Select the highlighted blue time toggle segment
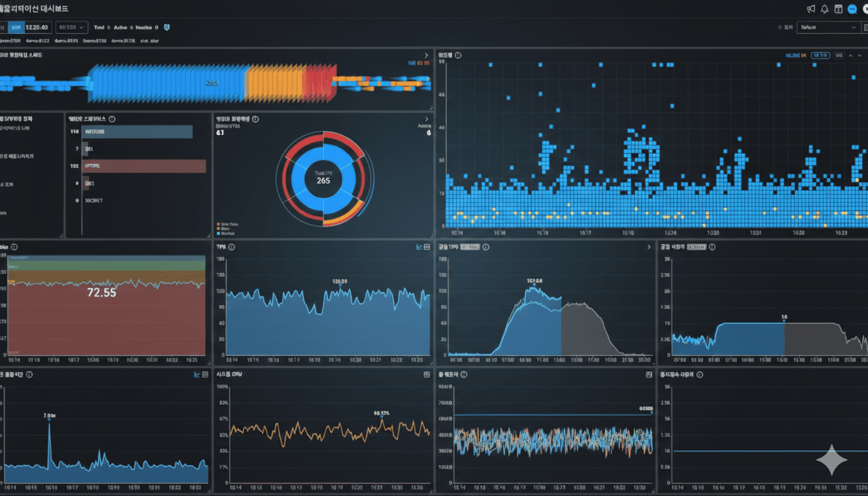Viewport: 868px width, 496px height. click(16, 27)
